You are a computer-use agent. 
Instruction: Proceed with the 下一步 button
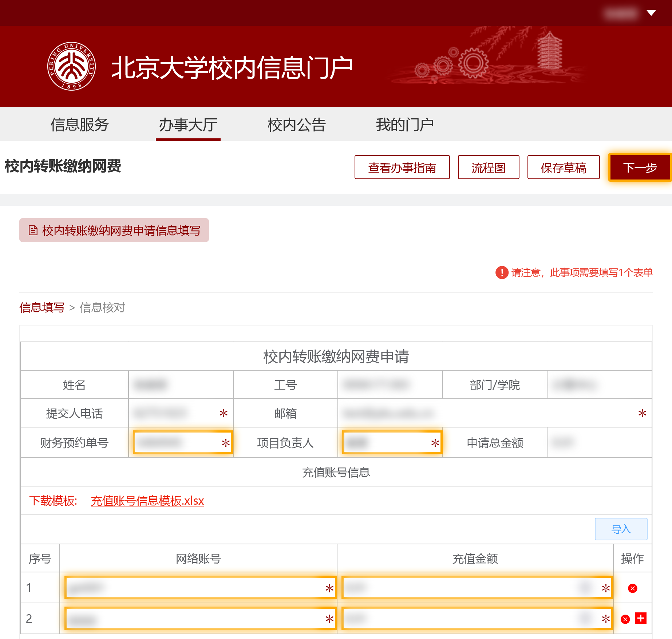[640, 167]
